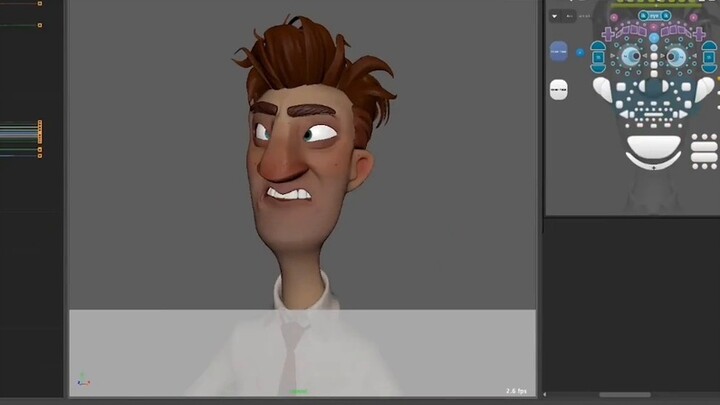Click the right blue ear control
This screenshot has height=405, width=720.
[710, 57]
